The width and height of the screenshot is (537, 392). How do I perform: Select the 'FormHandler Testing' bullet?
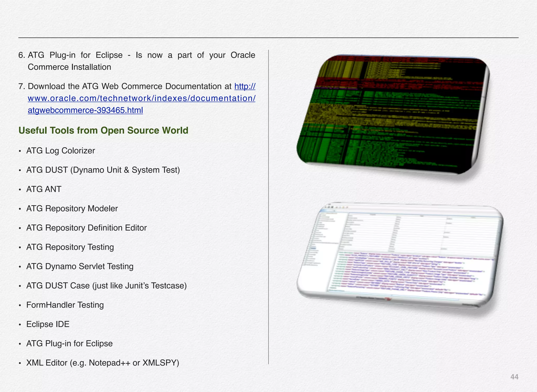pyautogui.click(x=65, y=305)
